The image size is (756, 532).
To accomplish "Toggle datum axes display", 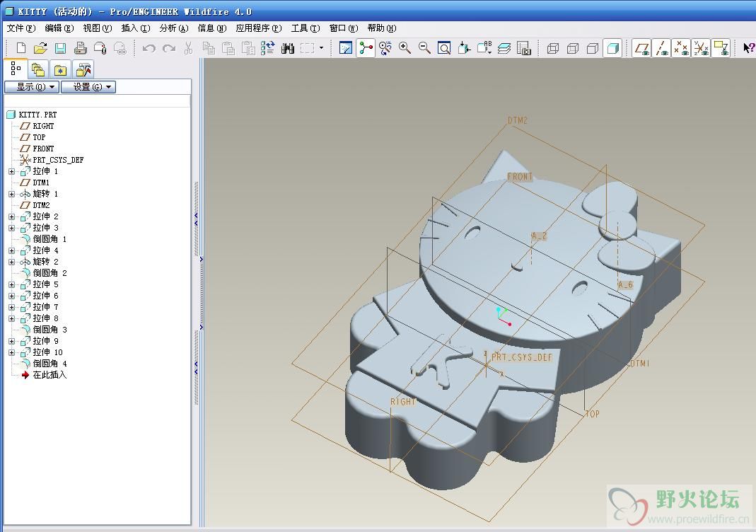I will click(661, 47).
